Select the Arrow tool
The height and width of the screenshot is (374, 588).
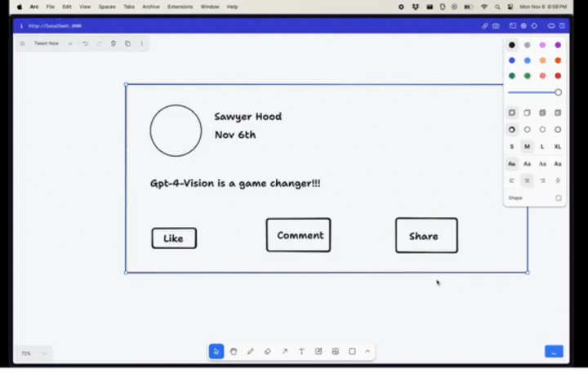point(284,351)
